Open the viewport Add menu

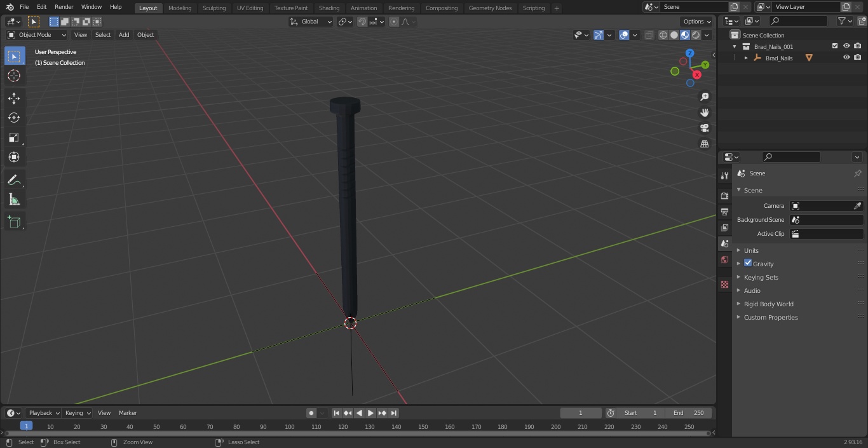coord(124,35)
